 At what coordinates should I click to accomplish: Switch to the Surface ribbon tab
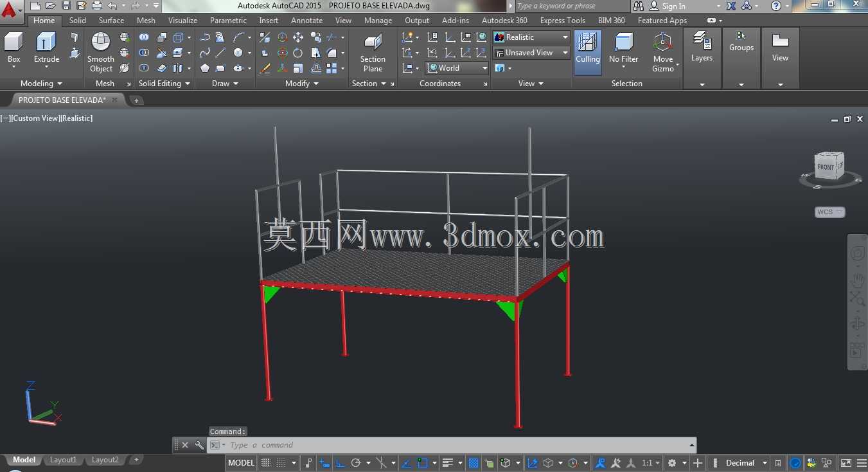pyautogui.click(x=111, y=21)
